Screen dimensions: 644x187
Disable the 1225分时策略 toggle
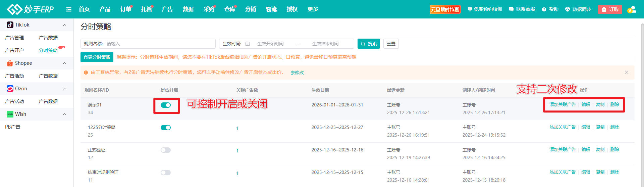(166, 128)
